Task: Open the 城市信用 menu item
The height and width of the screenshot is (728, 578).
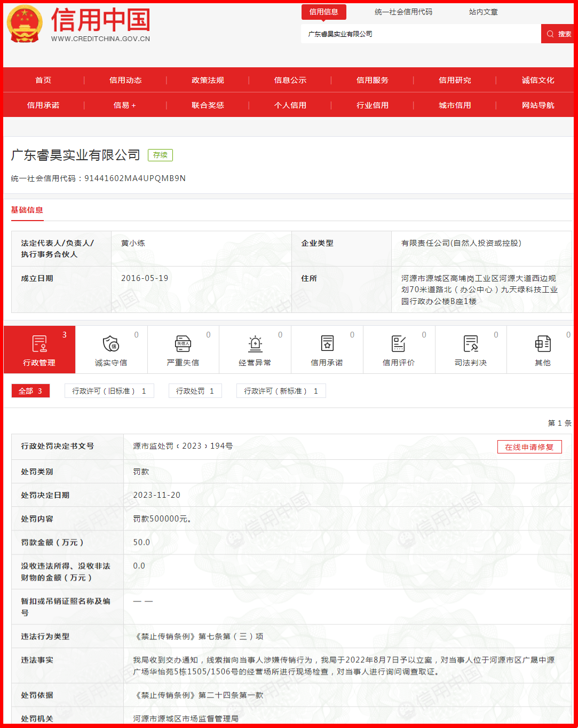Action: pyautogui.click(x=455, y=105)
